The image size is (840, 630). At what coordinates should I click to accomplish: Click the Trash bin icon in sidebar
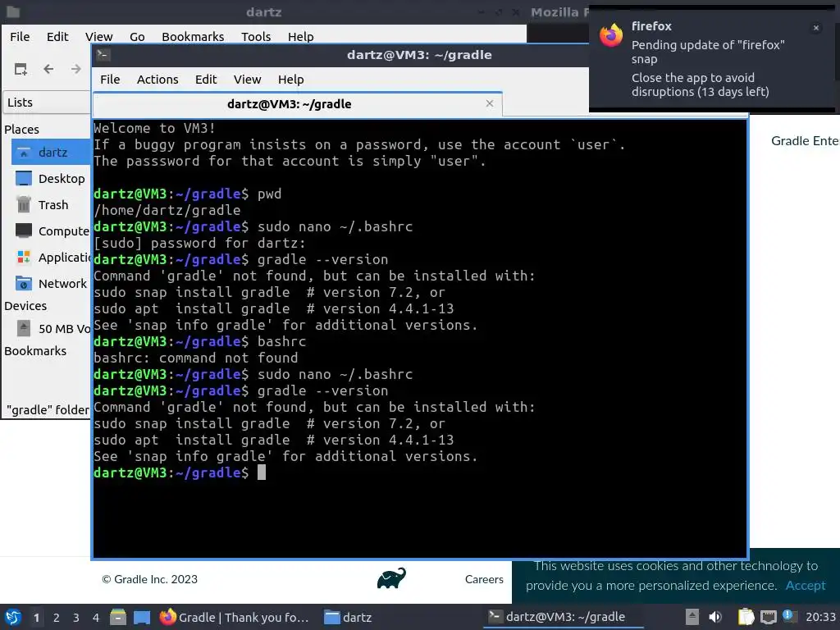(x=24, y=204)
